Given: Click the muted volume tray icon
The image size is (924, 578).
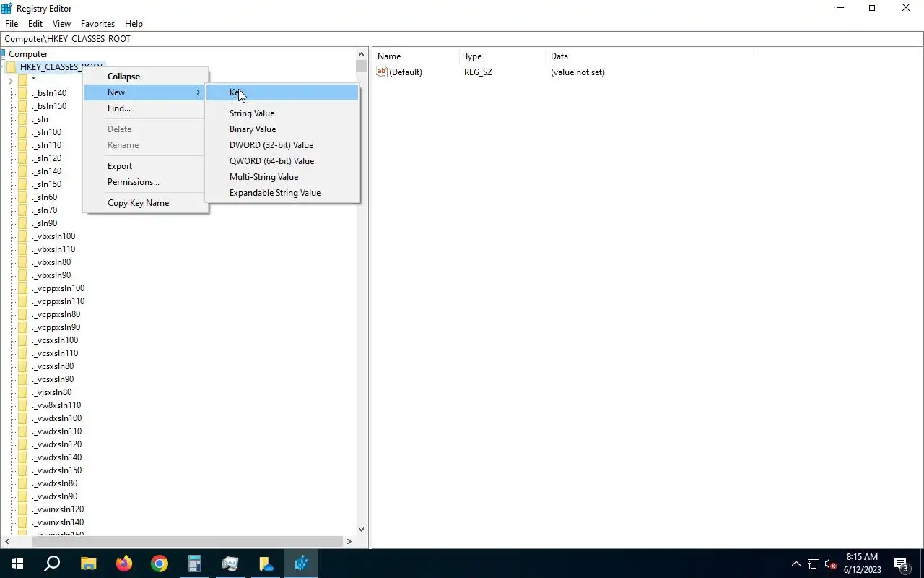Looking at the screenshot, I should (830, 564).
